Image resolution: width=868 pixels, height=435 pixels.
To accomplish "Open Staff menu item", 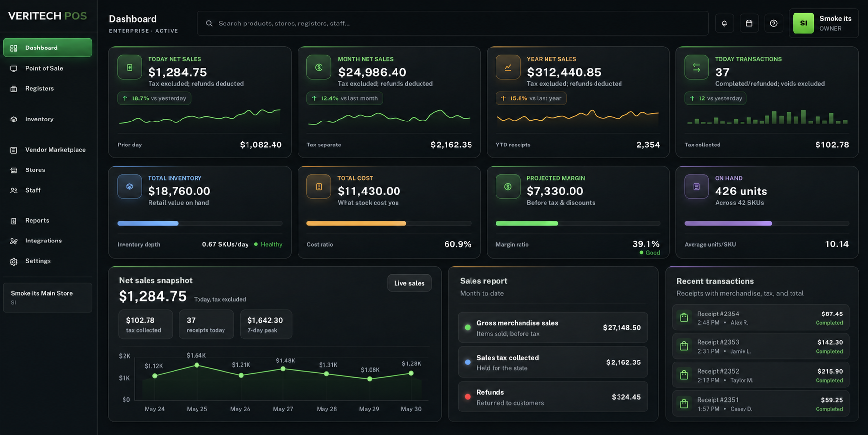I will pyautogui.click(x=48, y=190).
